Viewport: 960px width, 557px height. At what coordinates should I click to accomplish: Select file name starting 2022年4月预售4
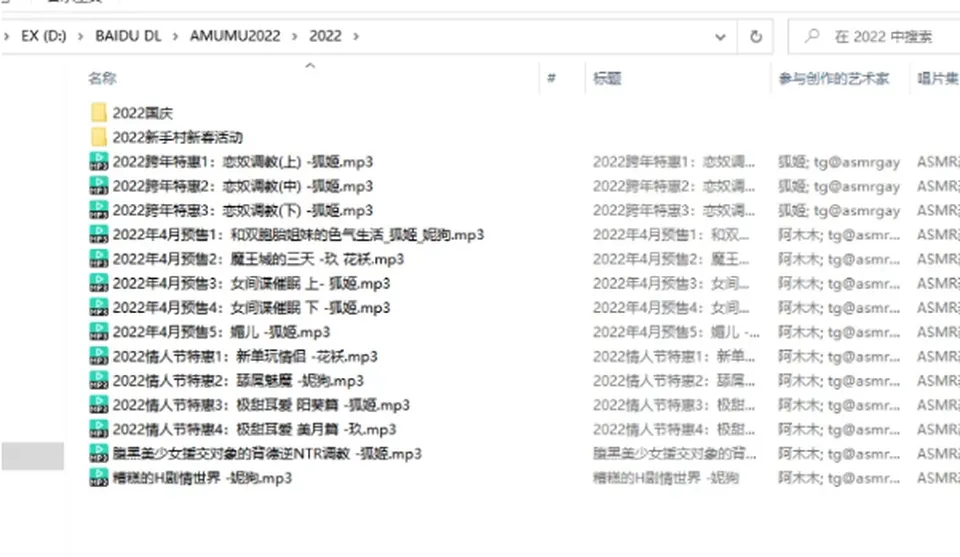coord(252,307)
